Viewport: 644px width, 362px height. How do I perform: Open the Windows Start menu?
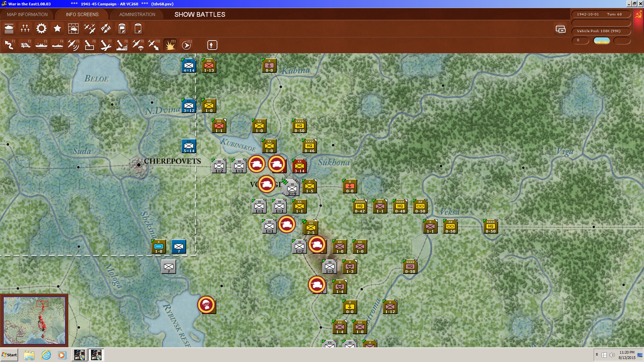coord(9,355)
